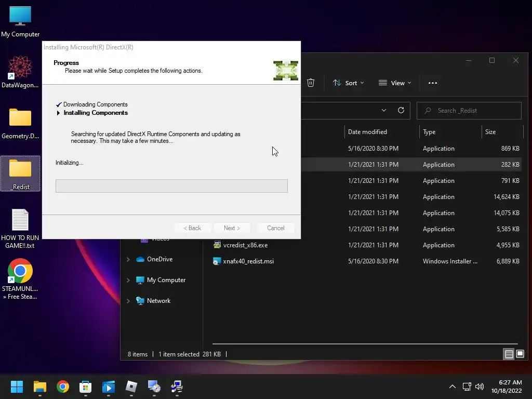Click Next button in DirectX installer
This screenshot has width=532, height=399.
tap(232, 228)
